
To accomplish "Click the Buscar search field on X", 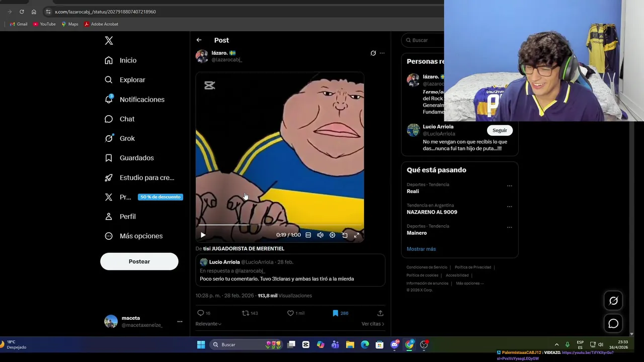I will tap(423, 40).
